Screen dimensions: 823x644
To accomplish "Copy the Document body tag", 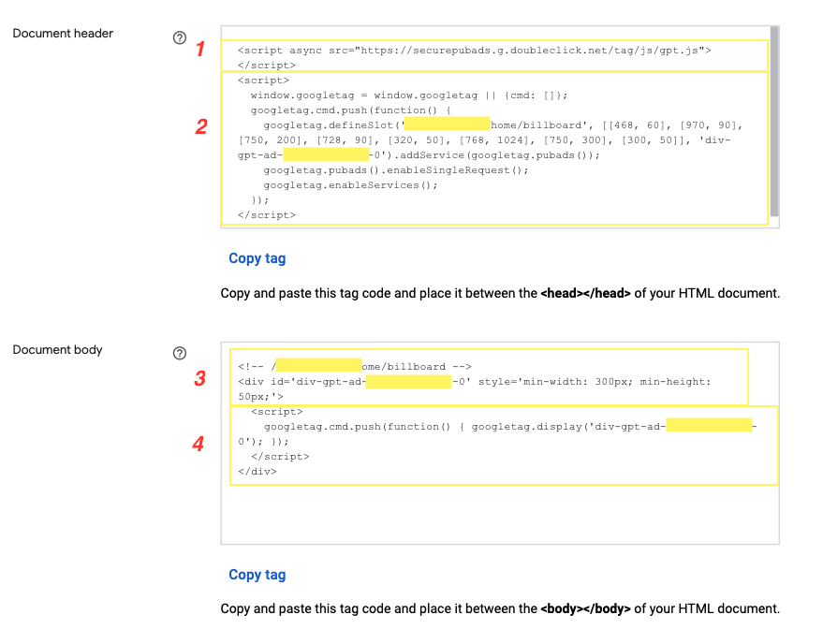I will [257, 575].
